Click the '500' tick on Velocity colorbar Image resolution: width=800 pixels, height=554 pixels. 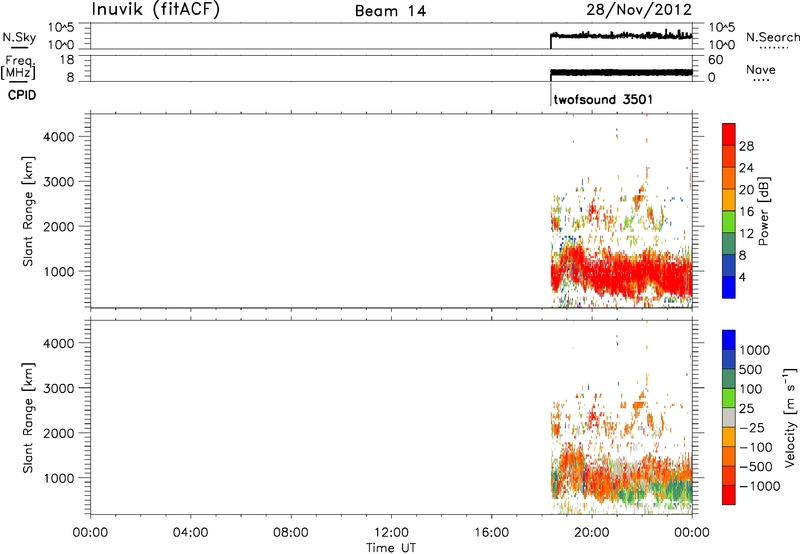751,370
